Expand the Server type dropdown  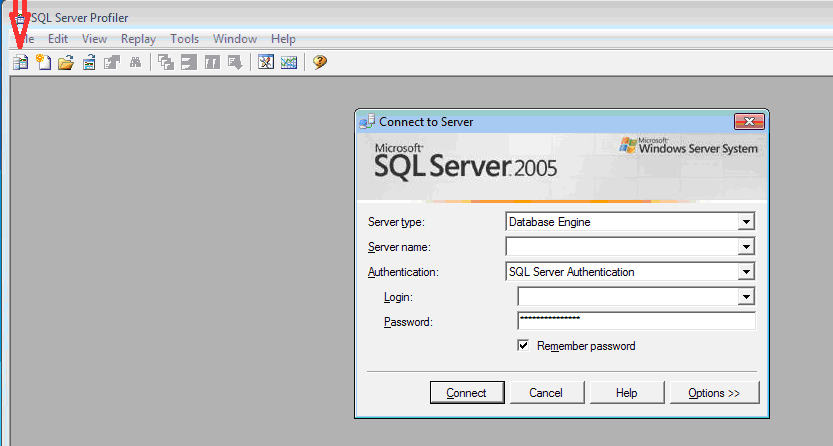746,222
